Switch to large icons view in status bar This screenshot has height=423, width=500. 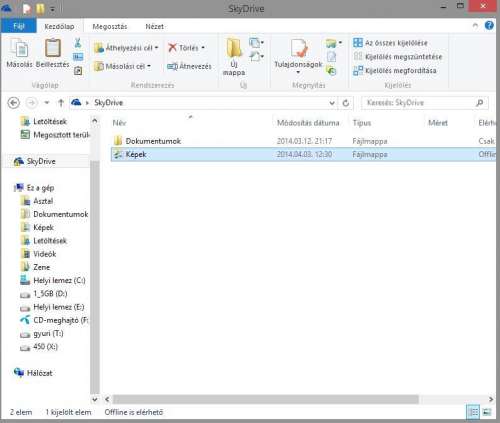[x=487, y=412]
